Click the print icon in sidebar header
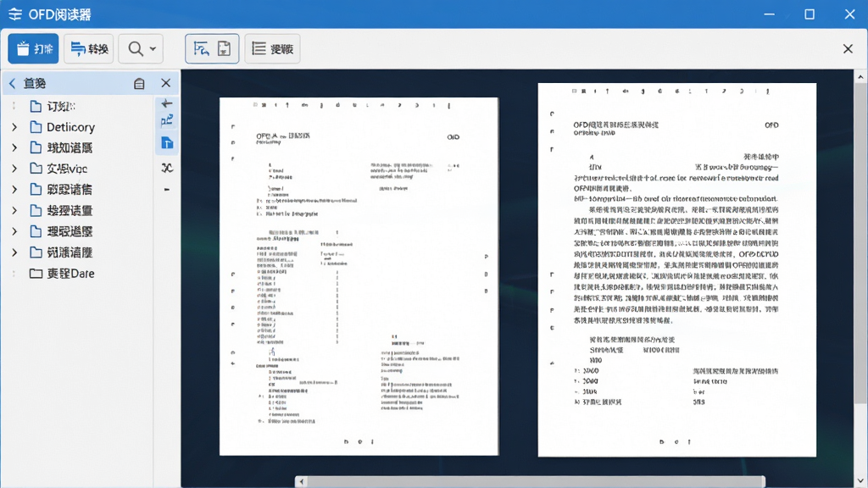Screen dimensions: 868x488 click(139, 84)
